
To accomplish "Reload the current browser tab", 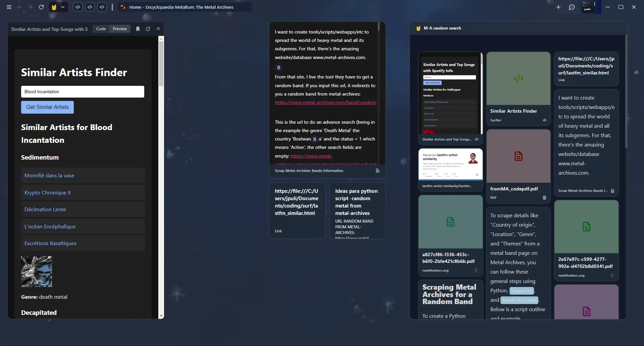I will 41,7.
